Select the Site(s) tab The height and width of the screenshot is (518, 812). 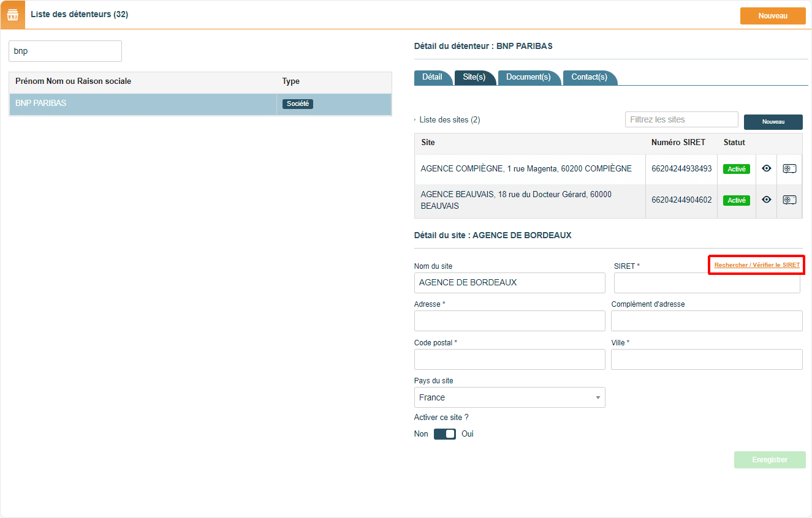[x=474, y=78]
